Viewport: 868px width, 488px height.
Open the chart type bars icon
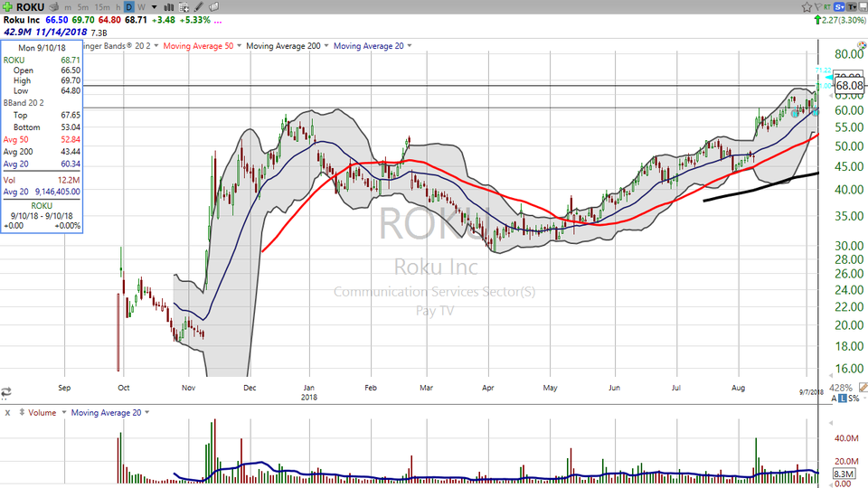coord(169,7)
